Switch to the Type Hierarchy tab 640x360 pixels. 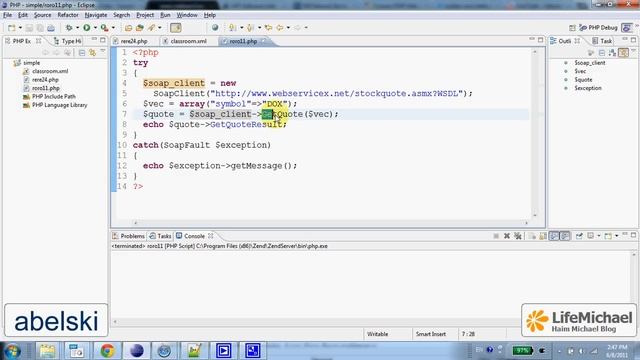click(x=68, y=41)
